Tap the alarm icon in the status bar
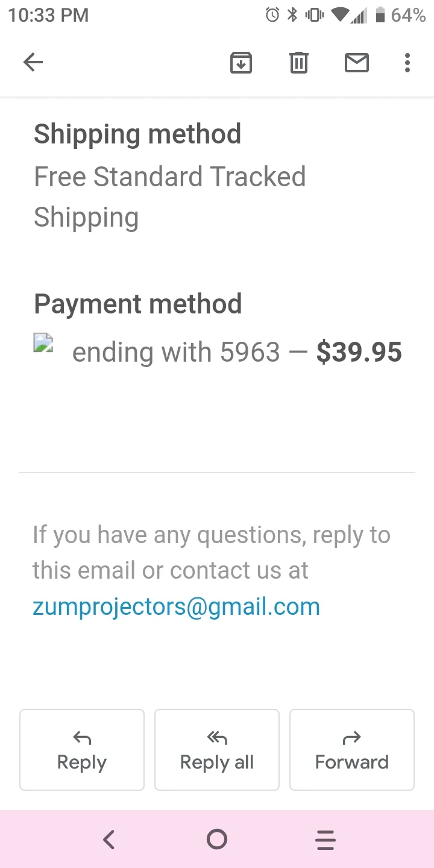Image resolution: width=434 pixels, height=868 pixels. (272, 15)
